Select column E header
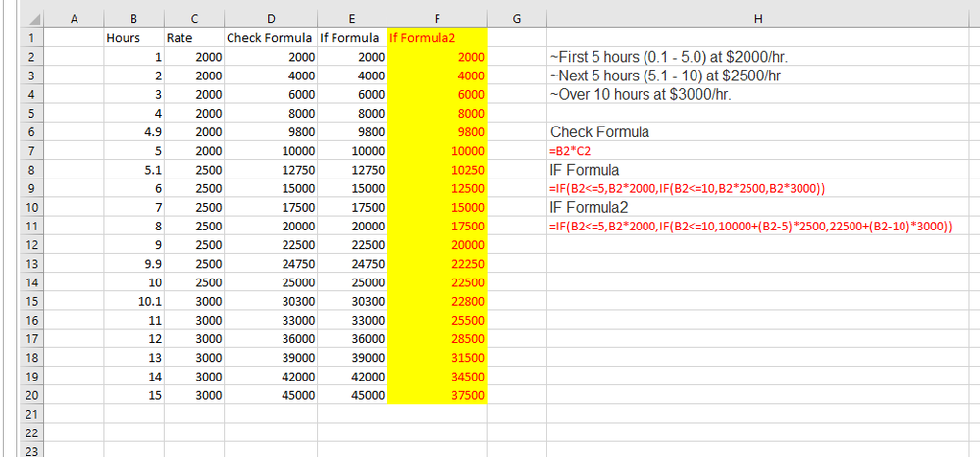980x457 pixels. click(x=352, y=19)
